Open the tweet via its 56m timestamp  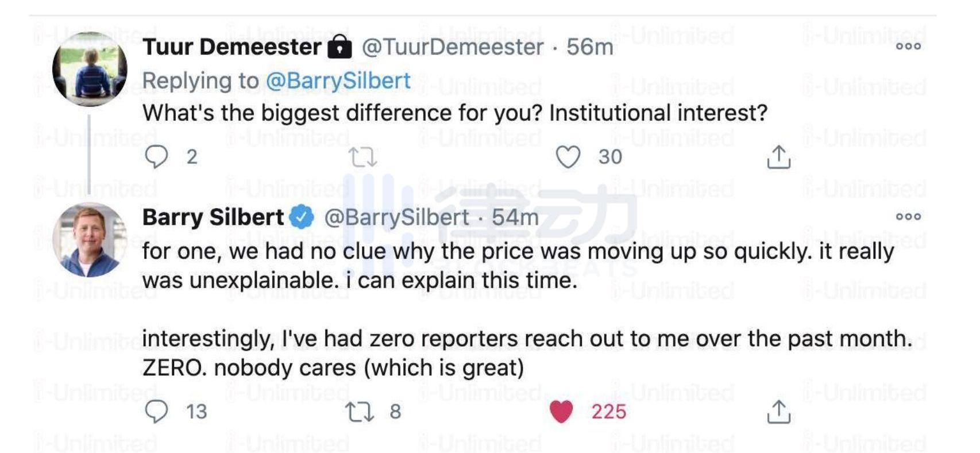[589, 47]
